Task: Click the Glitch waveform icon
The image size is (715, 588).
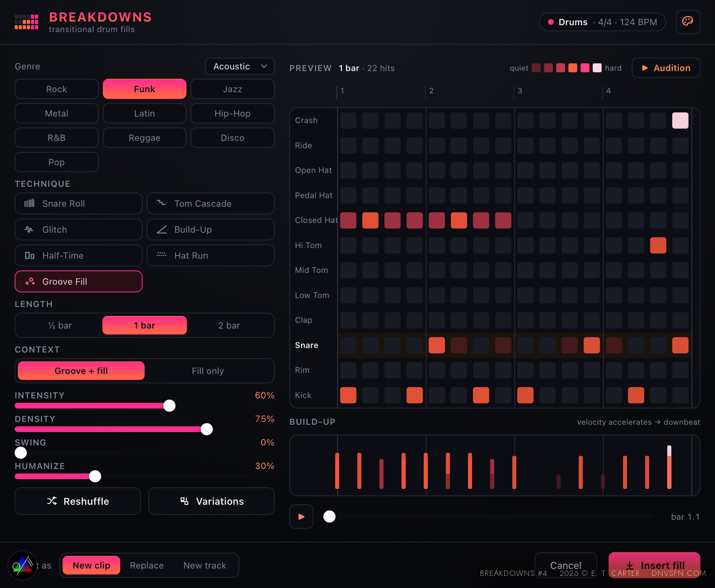Action: 29,229
